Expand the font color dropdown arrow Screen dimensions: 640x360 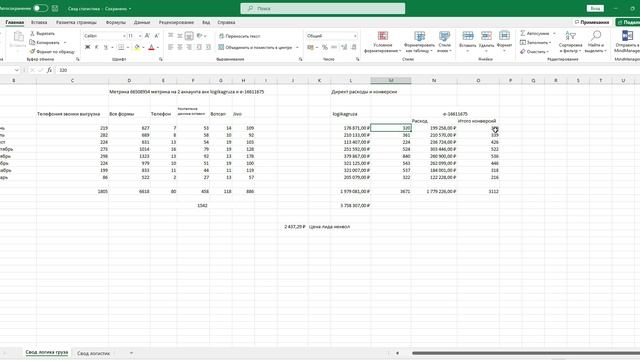coord(158,47)
